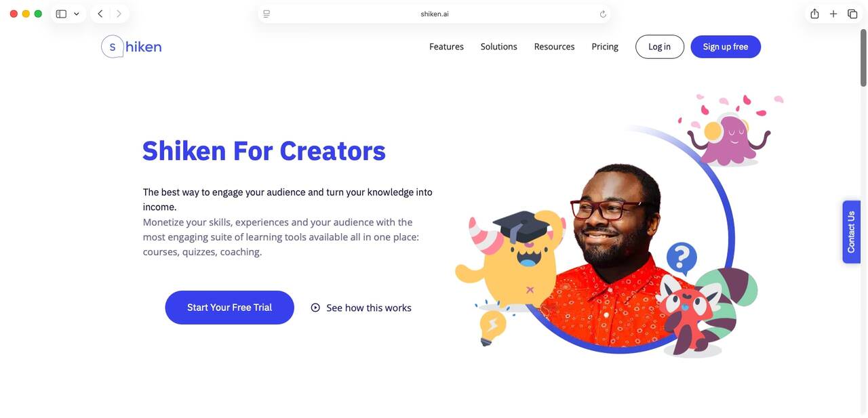Start Your Free Trial button
The width and height of the screenshot is (868, 418).
coord(230,308)
